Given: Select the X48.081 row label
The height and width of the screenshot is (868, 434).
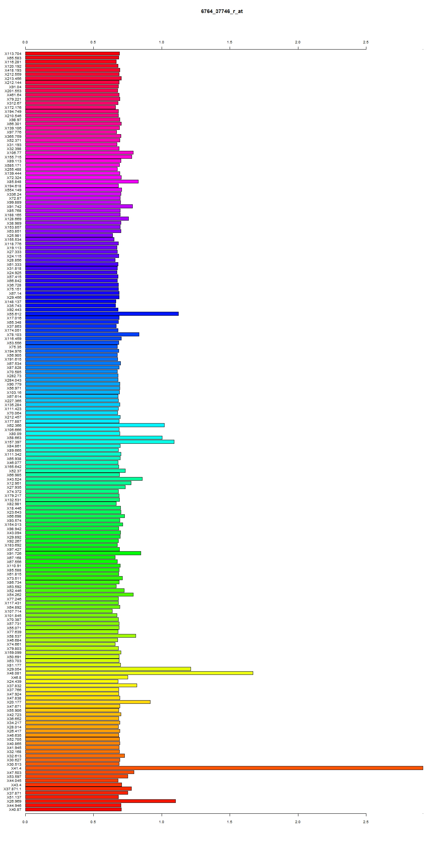Looking at the screenshot, I should pos(14,673).
